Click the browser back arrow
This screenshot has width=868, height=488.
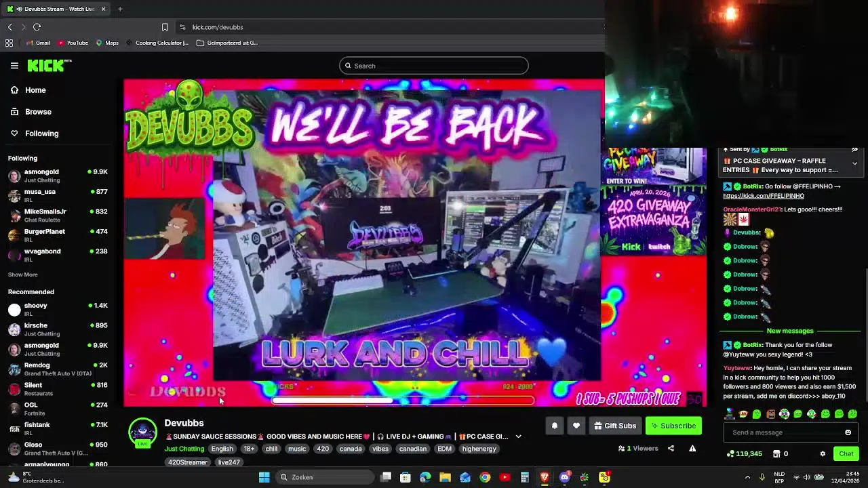pos(10,27)
